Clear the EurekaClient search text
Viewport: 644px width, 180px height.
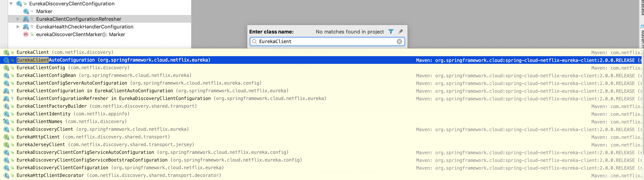pyautogui.click(x=399, y=42)
